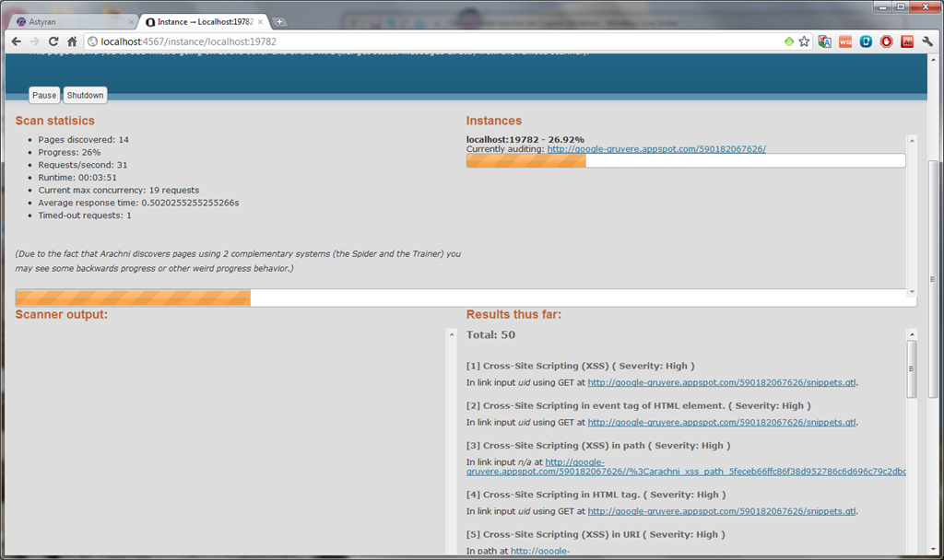Click '[2] Cross-Site Scripting in event tag' title
944x560 pixels.
[639, 405]
